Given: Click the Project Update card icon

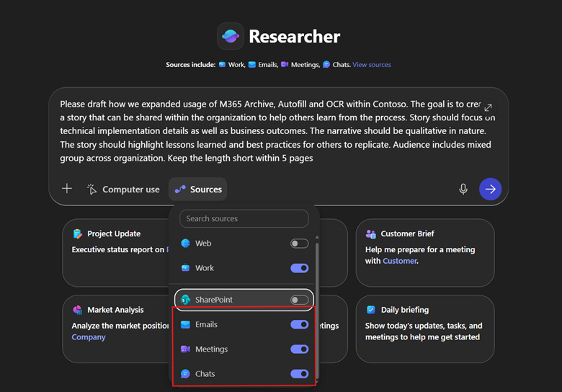Looking at the screenshot, I should pos(77,233).
